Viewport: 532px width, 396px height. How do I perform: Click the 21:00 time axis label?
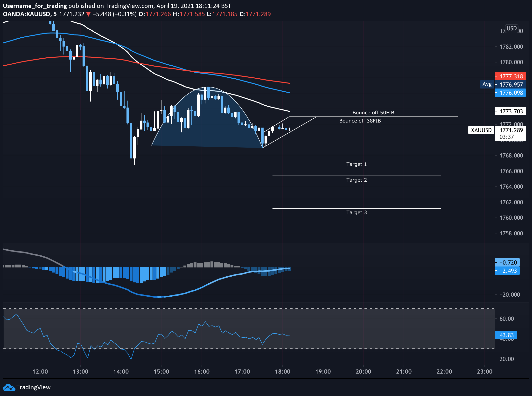(404, 371)
